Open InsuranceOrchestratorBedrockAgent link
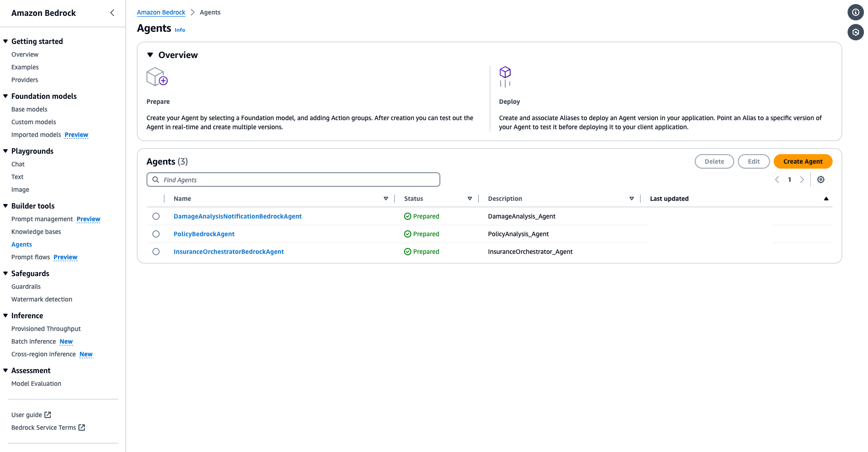Screen dimensions: 868x452 coord(229,252)
